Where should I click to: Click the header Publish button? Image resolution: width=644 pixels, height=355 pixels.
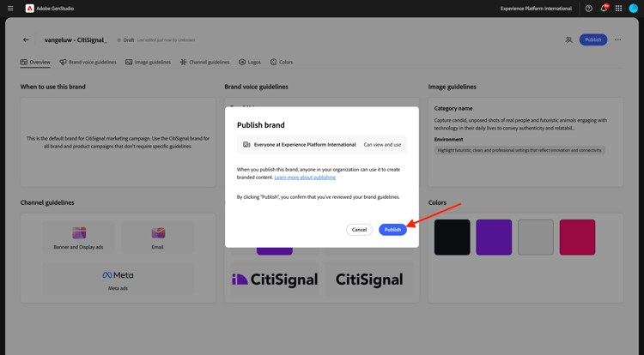(593, 39)
